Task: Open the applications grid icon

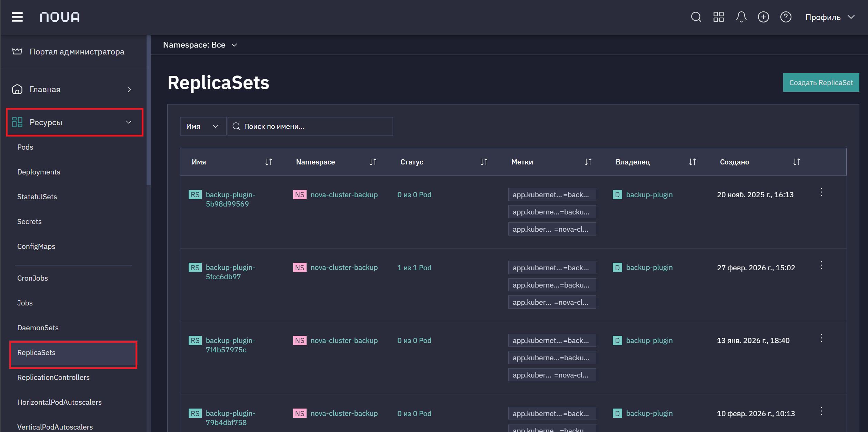Action: pyautogui.click(x=719, y=17)
